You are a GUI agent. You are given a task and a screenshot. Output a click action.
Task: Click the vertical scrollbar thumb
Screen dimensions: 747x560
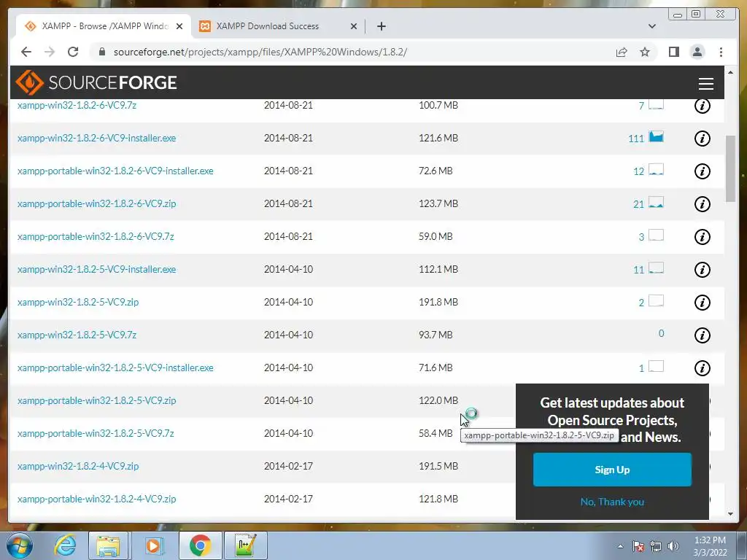(x=730, y=168)
